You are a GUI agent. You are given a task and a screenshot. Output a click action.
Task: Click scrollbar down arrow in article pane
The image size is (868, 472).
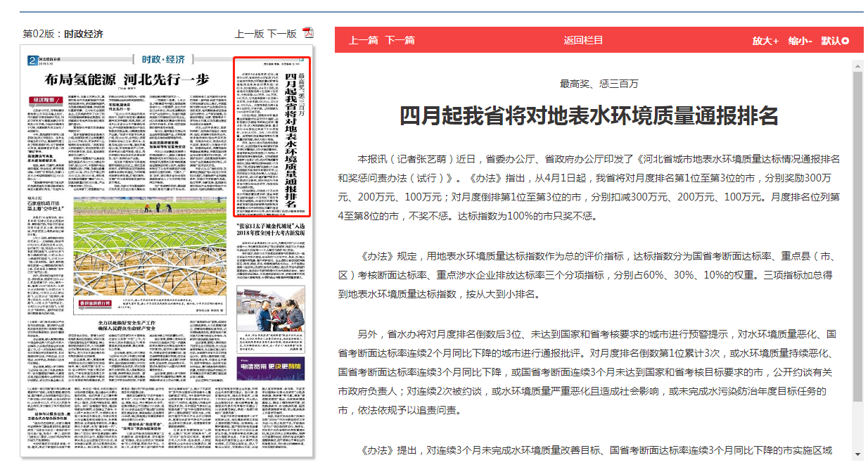tap(857, 454)
